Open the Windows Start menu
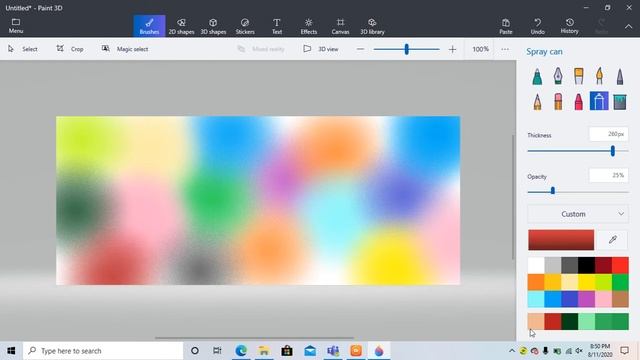Viewport: 640px width, 360px height. pyautogui.click(x=11, y=351)
